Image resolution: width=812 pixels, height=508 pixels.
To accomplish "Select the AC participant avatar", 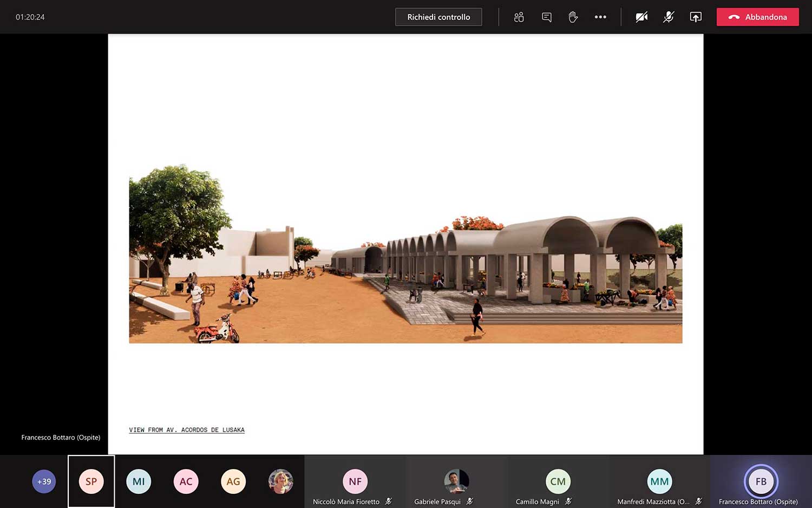I will pos(186,481).
